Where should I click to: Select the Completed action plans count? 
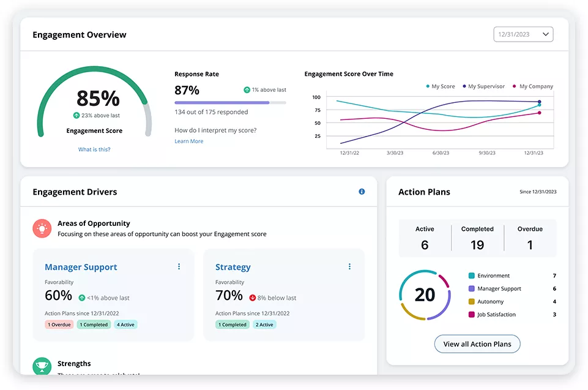click(477, 245)
